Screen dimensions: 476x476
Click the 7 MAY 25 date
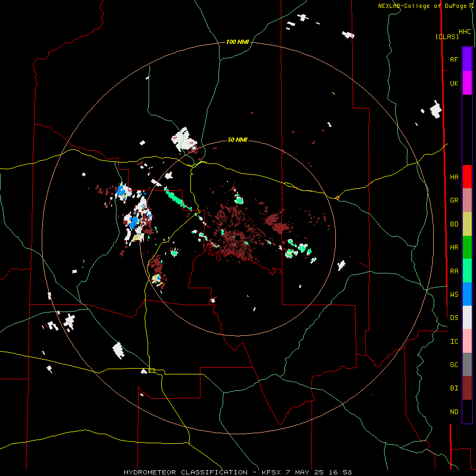305,472
